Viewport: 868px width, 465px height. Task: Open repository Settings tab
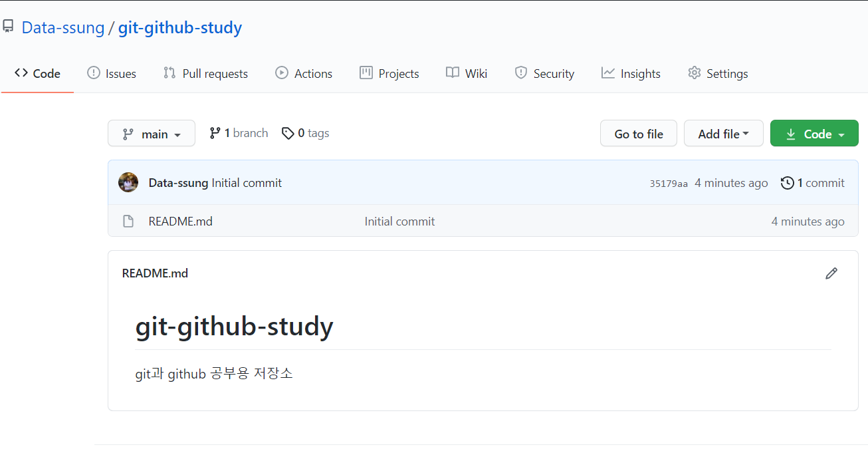click(718, 74)
